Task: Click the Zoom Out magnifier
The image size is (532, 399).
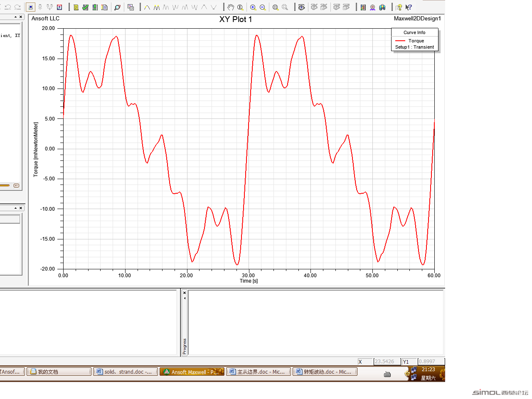Action: coord(263,7)
